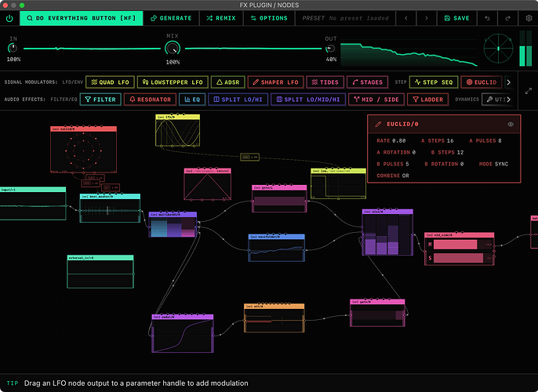Viewport: 538px width, 392px height.
Task: Add a Ladder filter node
Action: coord(428,100)
